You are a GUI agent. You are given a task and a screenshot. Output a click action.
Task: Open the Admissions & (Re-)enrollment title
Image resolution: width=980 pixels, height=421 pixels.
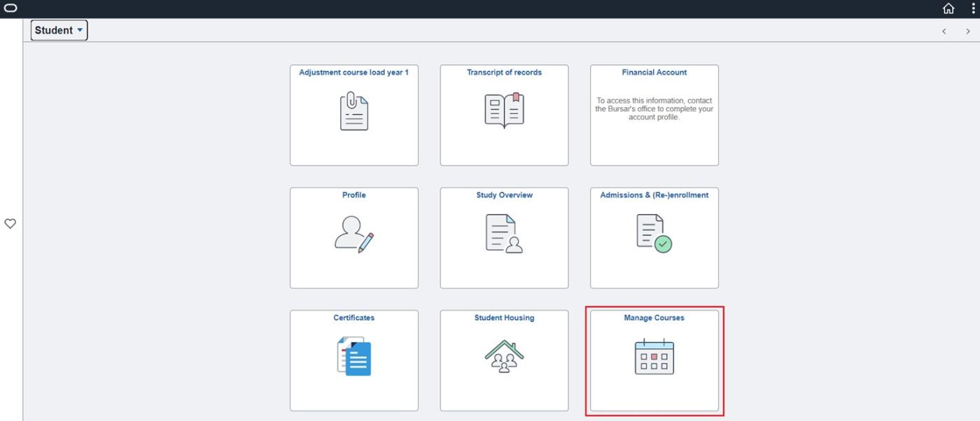[654, 195]
